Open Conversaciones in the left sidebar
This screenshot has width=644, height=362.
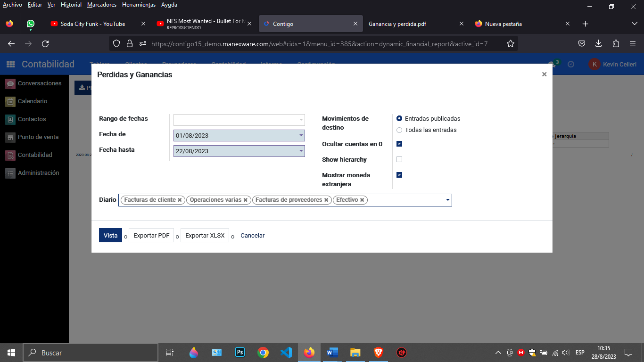pos(34,83)
